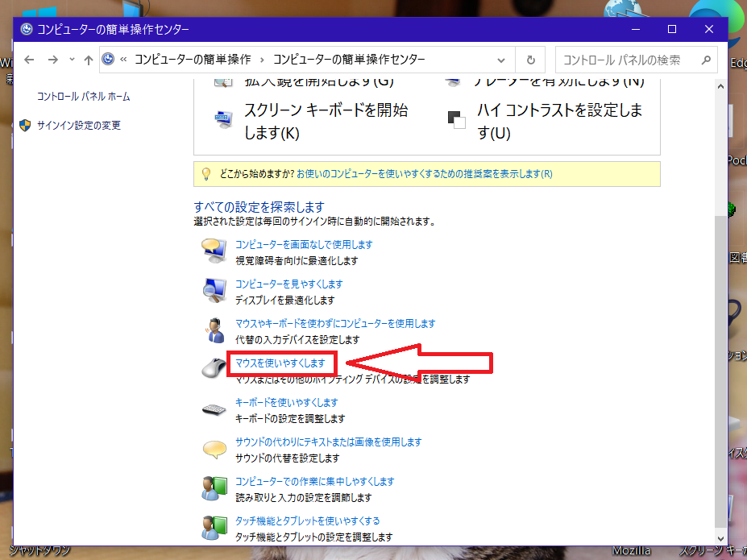Click the Back navigation arrow
Viewport: 747px width, 560px height.
click(x=29, y=60)
